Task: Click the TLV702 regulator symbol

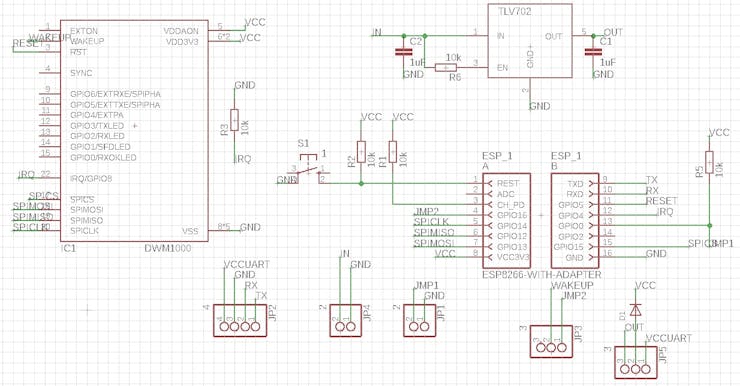Action: (x=530, y=41)
